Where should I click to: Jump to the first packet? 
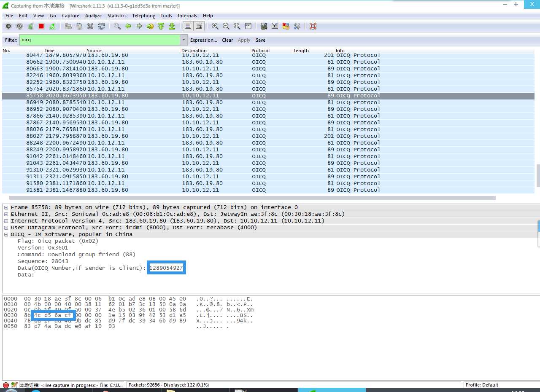pos(161,26)
